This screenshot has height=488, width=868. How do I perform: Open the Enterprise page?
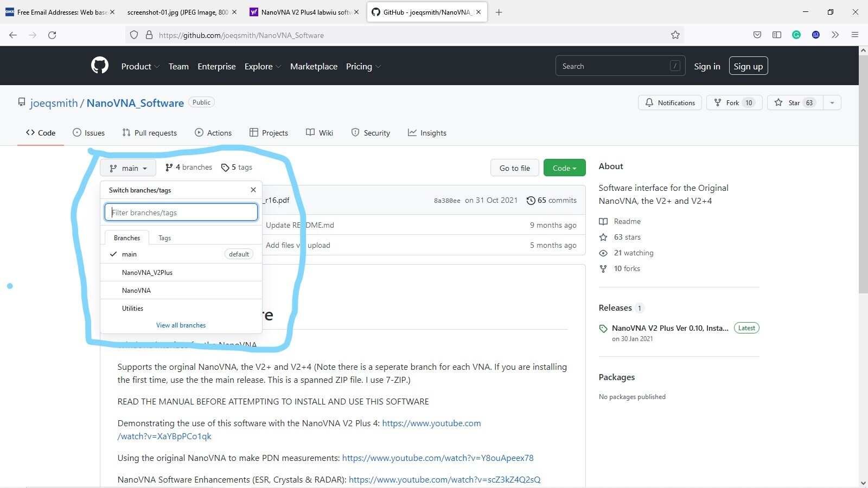pyautogui.click(x=216, y=66)
